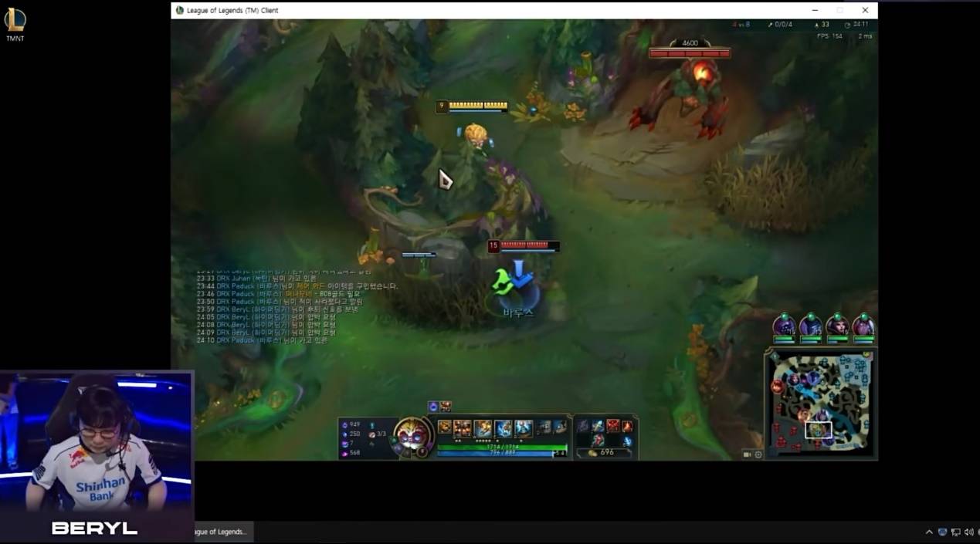The width and height of the screenshot is (980, 544).
Task: Activate the trinket in the top row's last slot
Action: point(627,426)
